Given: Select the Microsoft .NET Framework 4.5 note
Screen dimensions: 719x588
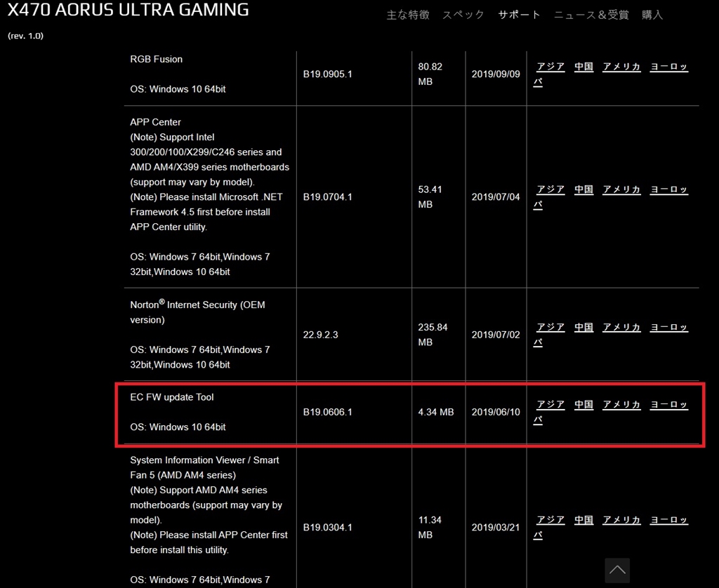Looking at the screenshot, I should point(206,212).
